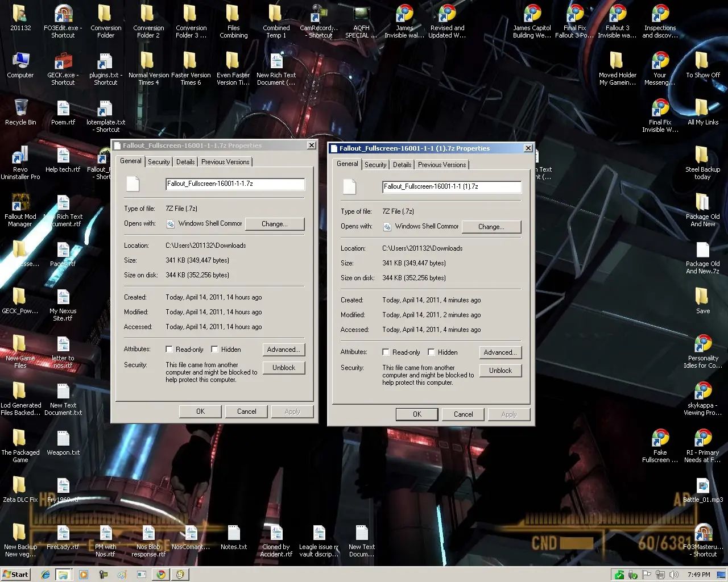Select the 201132 user folder icon
The height and width of the screenshot is (582, 728).
pyautogui.click(x=20, y=14)
